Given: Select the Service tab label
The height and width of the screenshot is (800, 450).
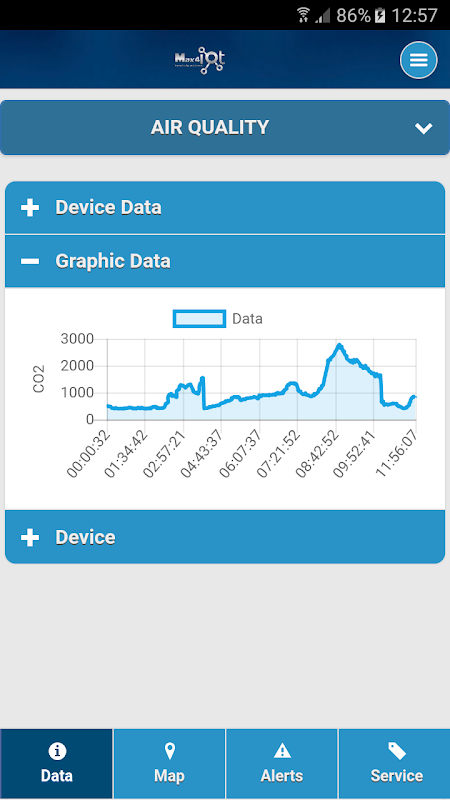Looking at the screenshot, I should [x=396, y=776].
